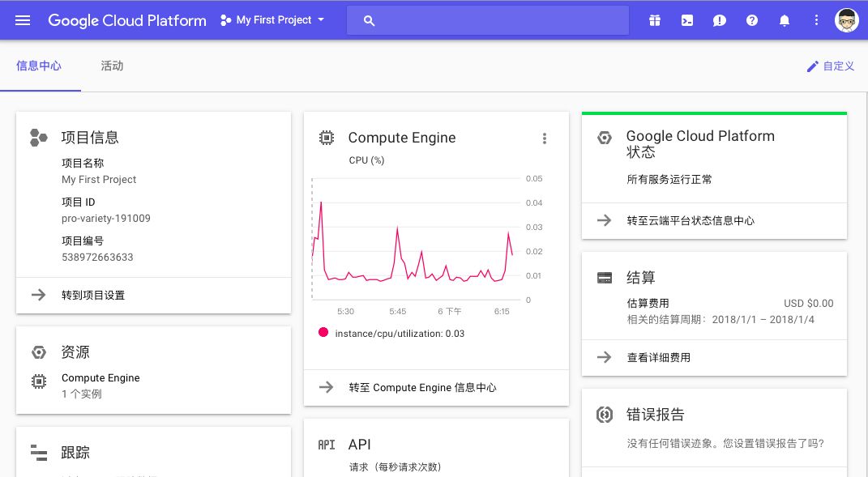The height and width of the screenshot is (477, 868).
Task: Click the project hexagon icon in header
Action: [225, 20]
